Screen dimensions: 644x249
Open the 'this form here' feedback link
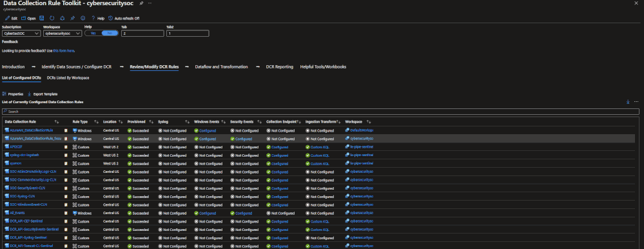pos(64,50)
